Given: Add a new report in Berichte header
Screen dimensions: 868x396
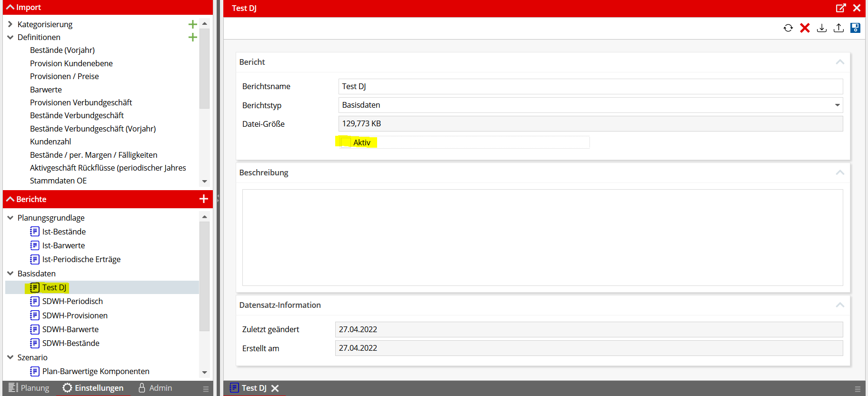Looking at the screenshot, I should coord(204,199).
